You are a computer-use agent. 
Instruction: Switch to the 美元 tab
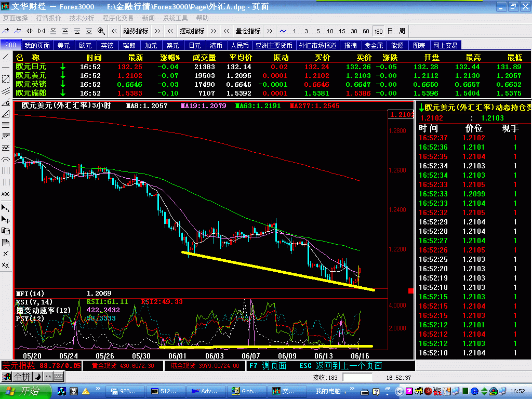pos(63,45)
